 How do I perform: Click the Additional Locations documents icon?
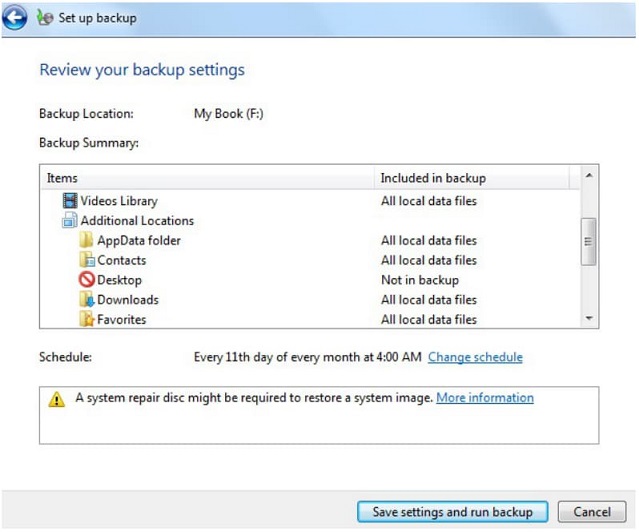(x=69, y=221)
